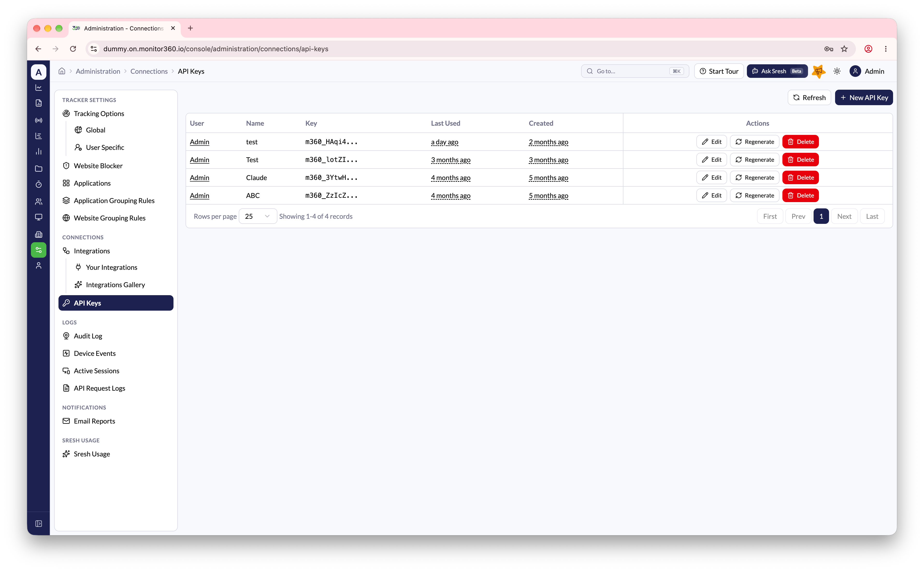Open Ask Sresh Beta assistant
This screenshot has height=571, width=924.
pos(777,71)
